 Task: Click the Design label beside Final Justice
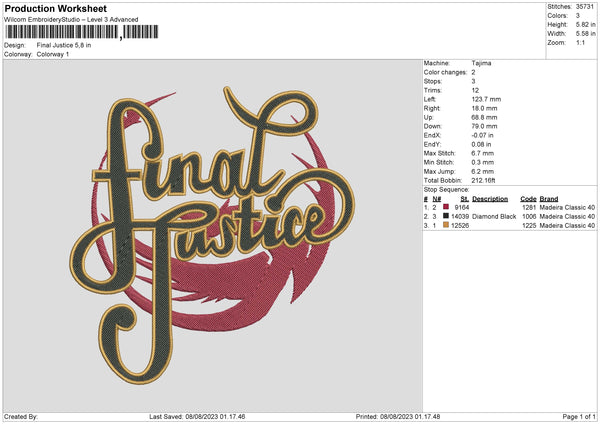point(15,45)
